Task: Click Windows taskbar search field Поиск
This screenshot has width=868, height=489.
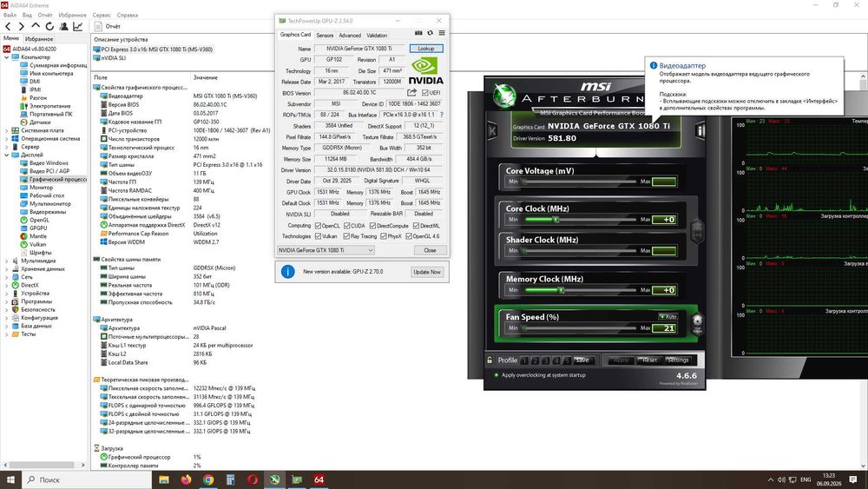Action: (x=88, y=479)
